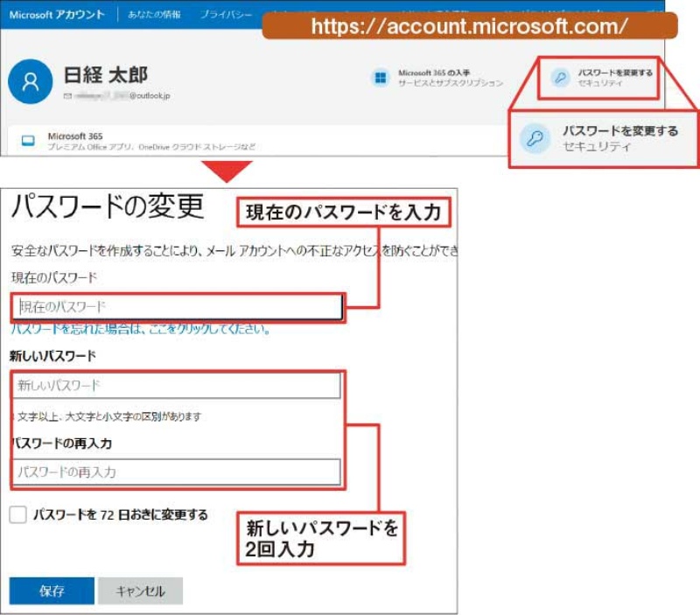Click the enlarged key icon in the callout
Image resolution: width=700 pixels, height=615 pixels.
[535, 138]
